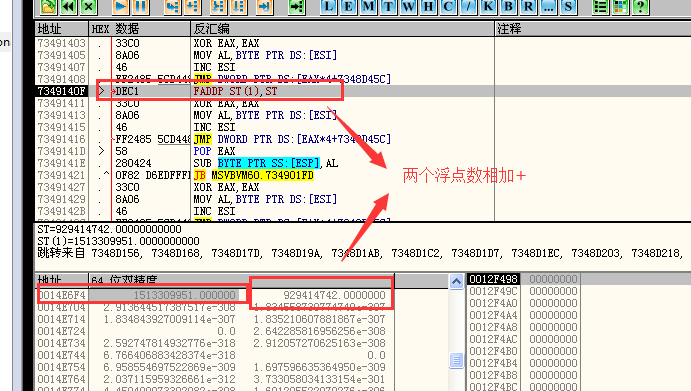Select the JB MSVBVM60.734901FD instruction

click(253, 175)
